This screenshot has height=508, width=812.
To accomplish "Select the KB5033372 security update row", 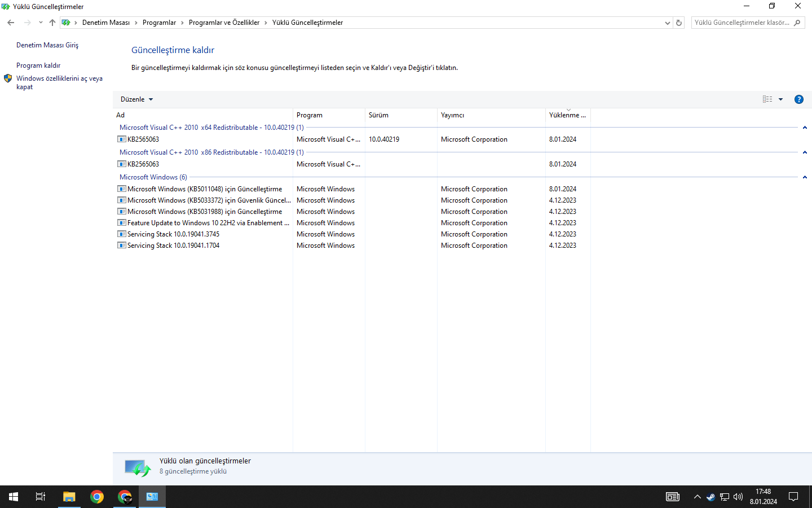I will (353, 200).
